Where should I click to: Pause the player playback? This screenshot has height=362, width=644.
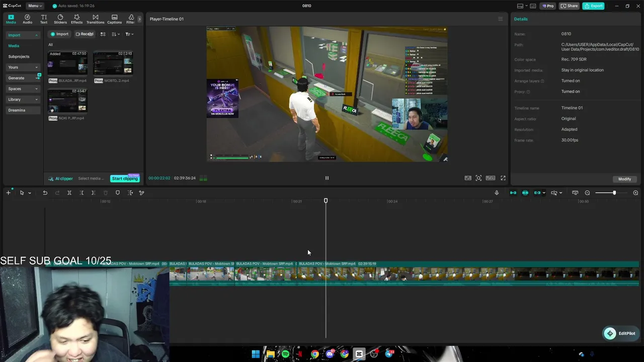tap(327, 178)
